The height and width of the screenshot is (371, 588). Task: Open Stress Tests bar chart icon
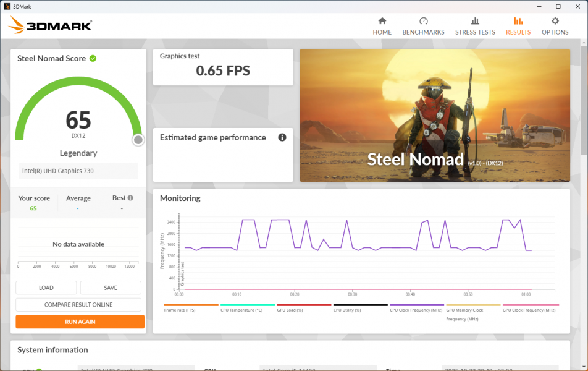(x=475, y=21)
